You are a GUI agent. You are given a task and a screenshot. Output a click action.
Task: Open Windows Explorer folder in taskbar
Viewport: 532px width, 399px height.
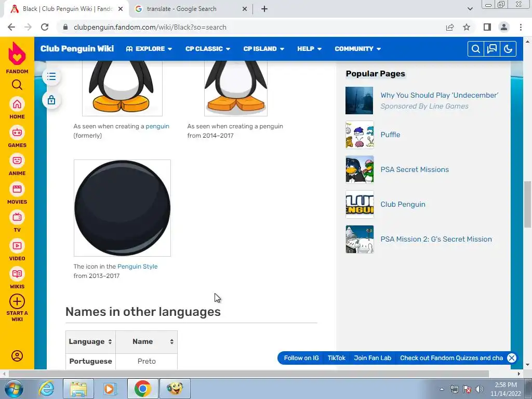pyautogui.click(x=78, y=389)
